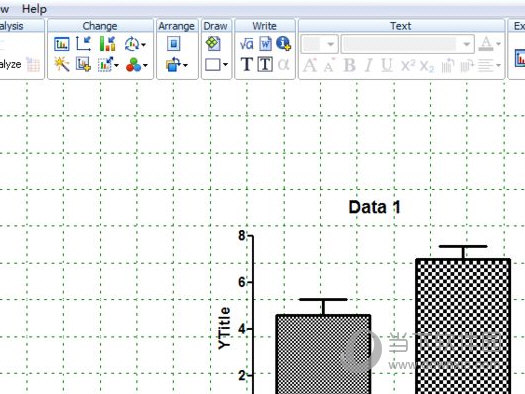
Task: Click the grid icon beside Analyze
Action: (33, 65)
